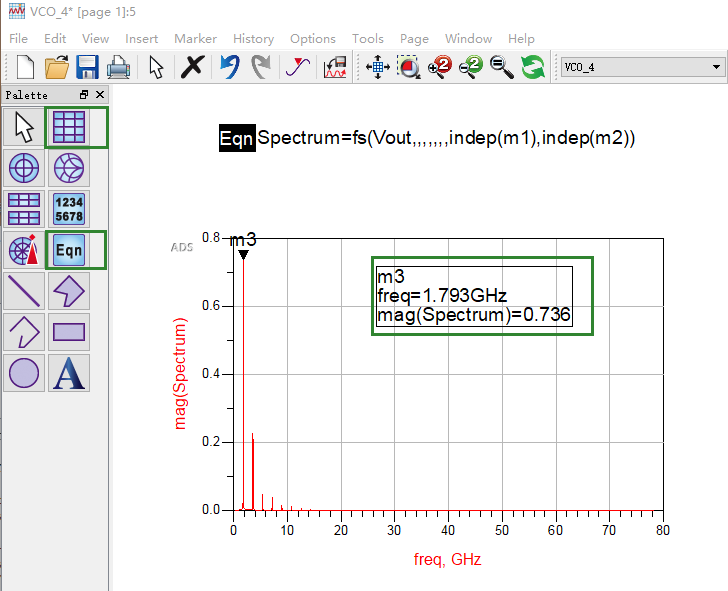Open a file with the folder icon

(57, 67)
